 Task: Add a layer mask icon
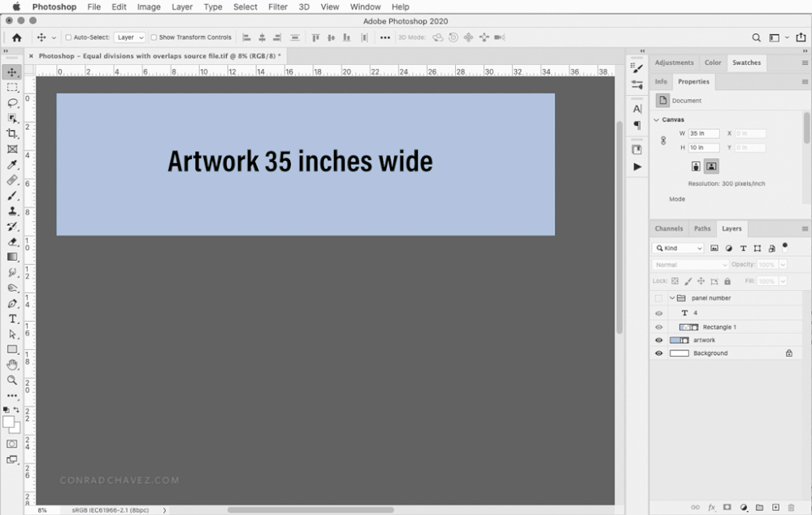pyautogui.click(x=727, y=507)
